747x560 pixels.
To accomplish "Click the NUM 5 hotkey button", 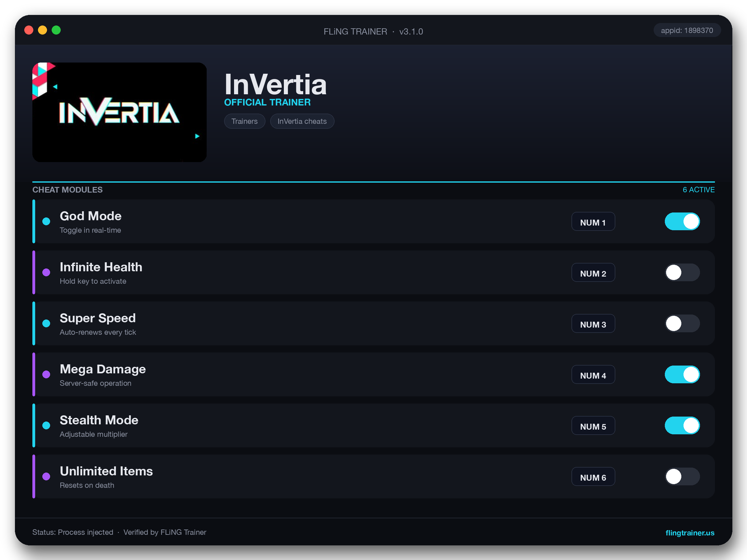I will tap(593, 425).
